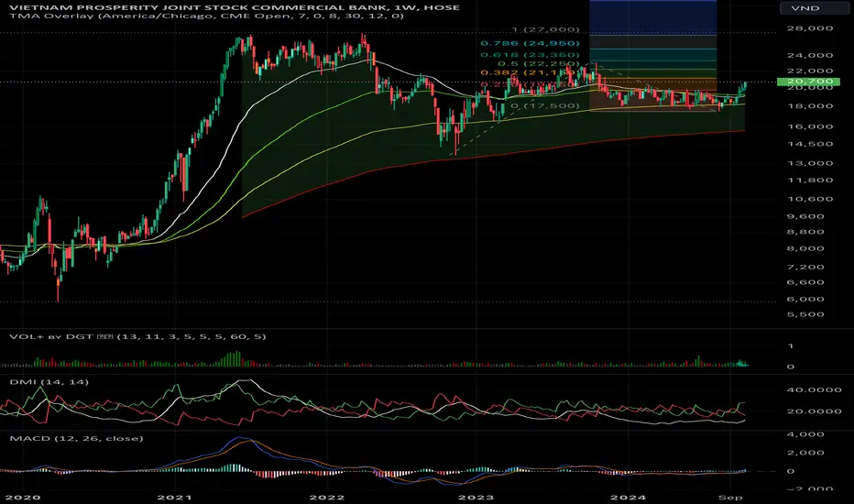This screenshot has width=854, height=504.
Task: Click the 16,000 price axis label
Action: point(810,126)
